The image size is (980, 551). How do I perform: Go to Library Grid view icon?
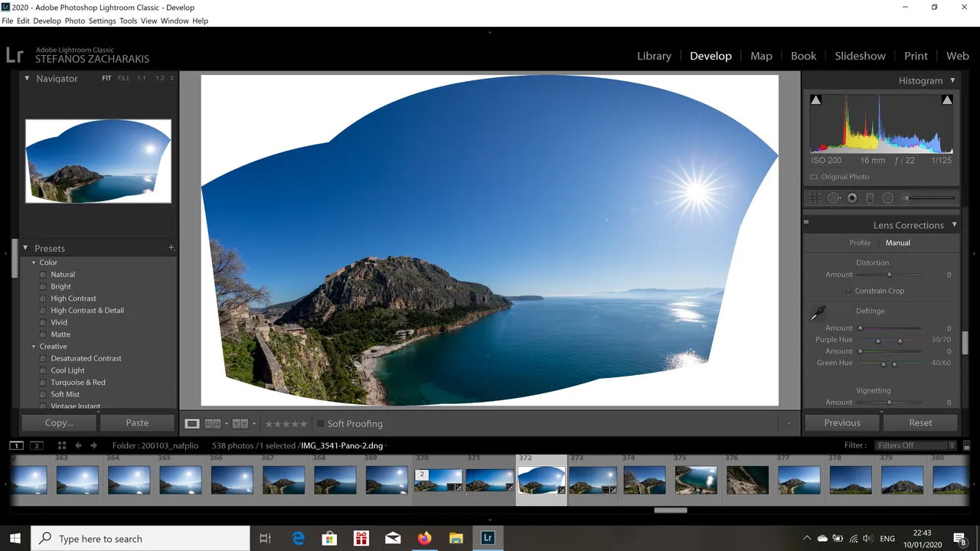coord(61,445)
